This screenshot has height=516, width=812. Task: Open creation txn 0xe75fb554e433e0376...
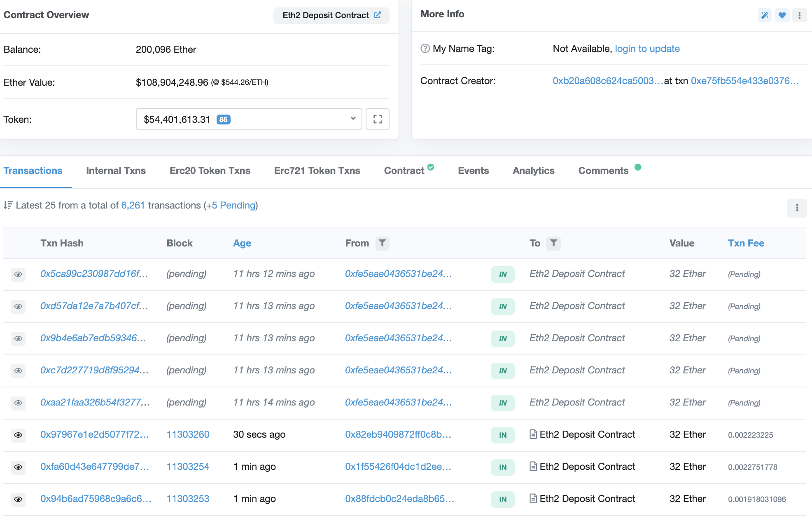745,81
